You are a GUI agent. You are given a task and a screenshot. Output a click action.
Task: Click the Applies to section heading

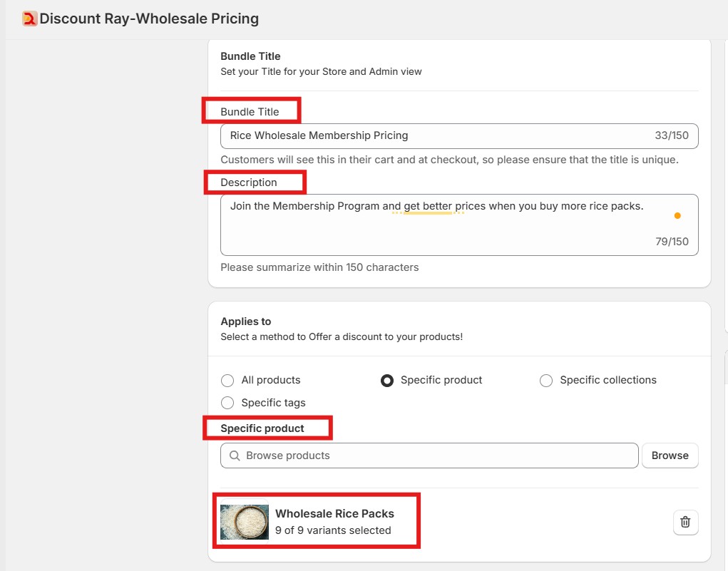(245, 321)
